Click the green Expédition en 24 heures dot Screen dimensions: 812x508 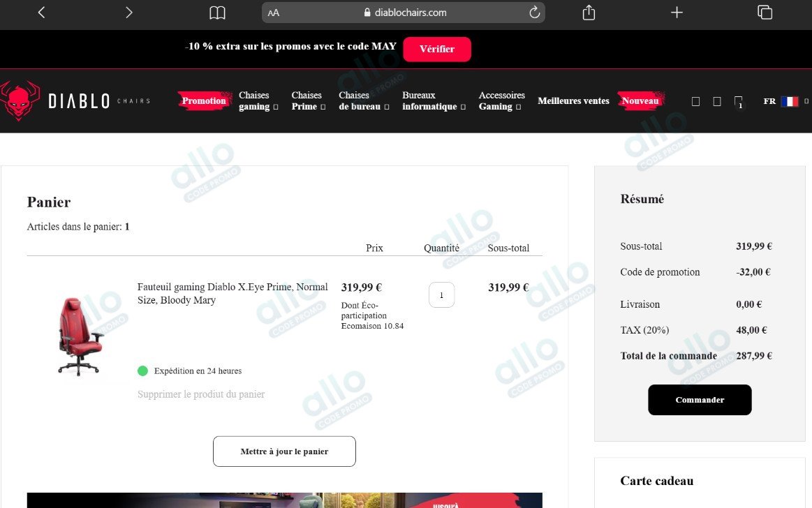[143, 371]
